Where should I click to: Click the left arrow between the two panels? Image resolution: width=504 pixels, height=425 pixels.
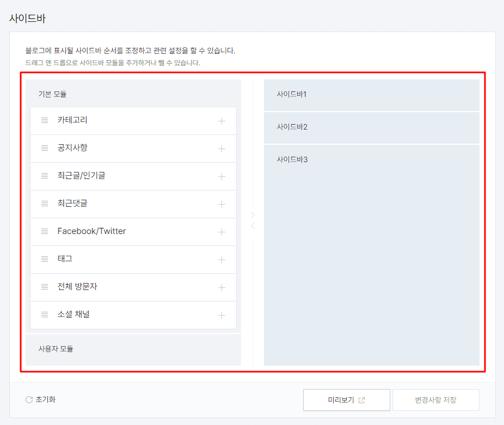(x=252, y=225)
